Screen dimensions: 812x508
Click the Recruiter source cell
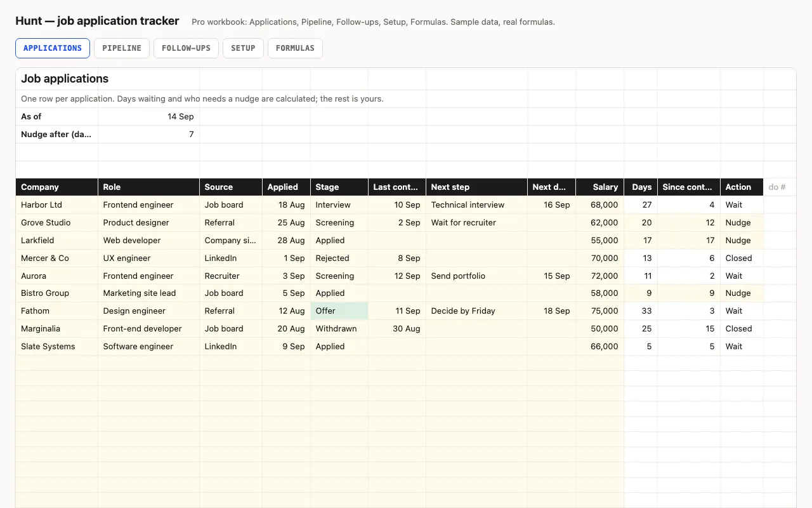231,276
